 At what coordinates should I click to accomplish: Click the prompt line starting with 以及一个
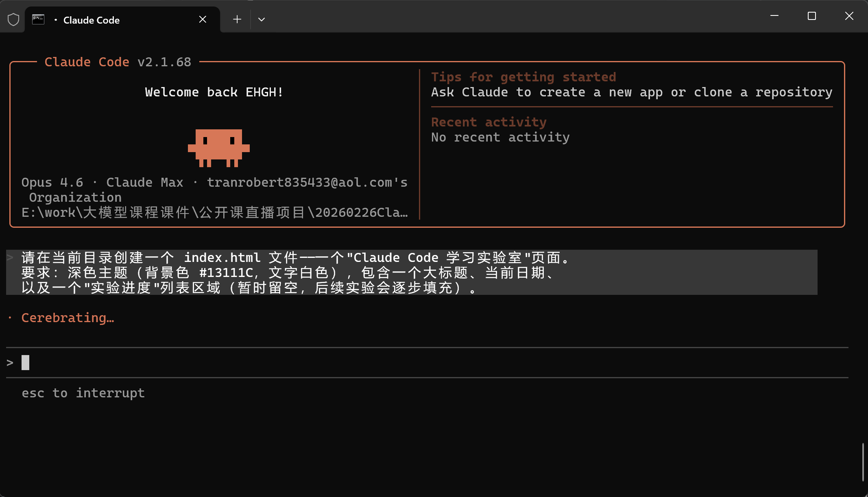click(249, 288)
